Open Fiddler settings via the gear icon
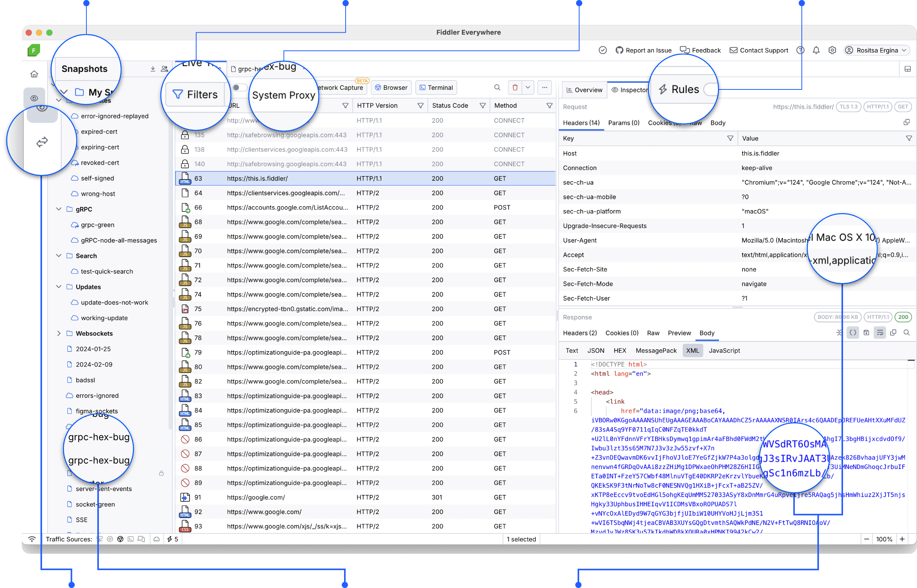Screen dimensions: 917x588 [832, 50]
